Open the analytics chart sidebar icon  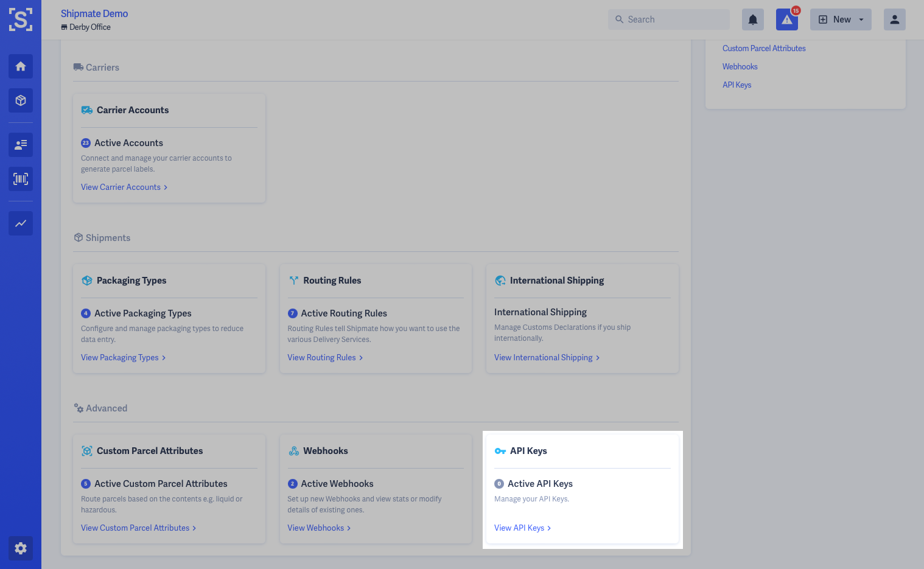coord(21,223)
